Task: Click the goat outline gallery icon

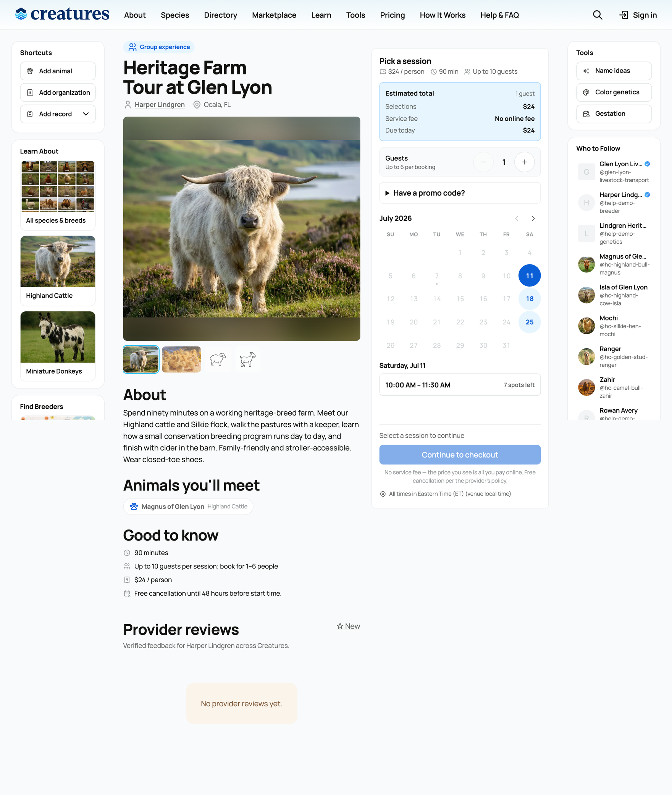Action: pyautogui.click(x=247, y=359)
